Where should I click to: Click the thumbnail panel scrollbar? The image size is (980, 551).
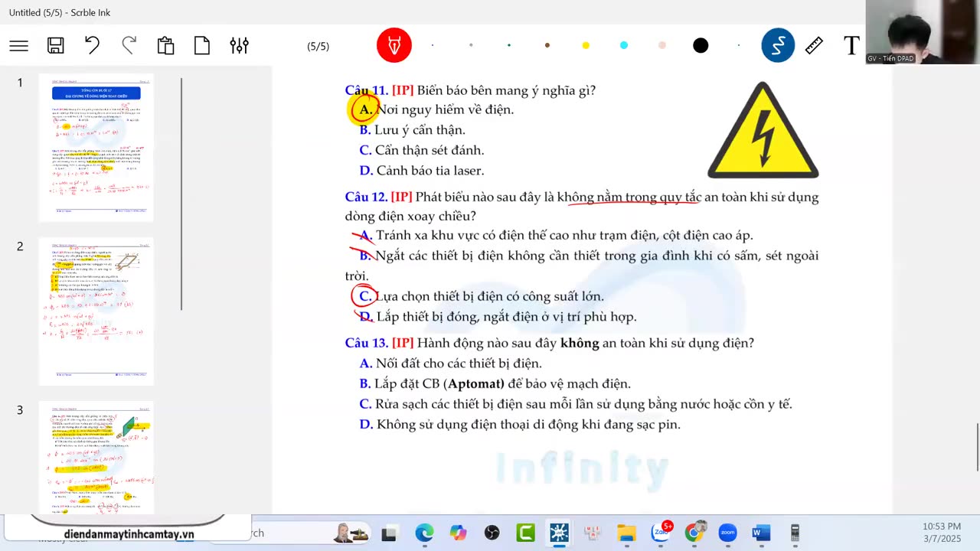[x=181, y=194]
